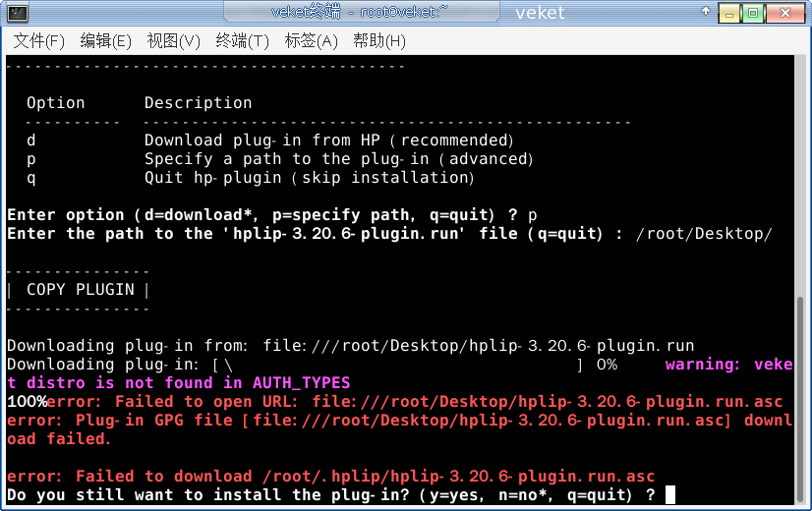Click the cursor after the install plug-in prompt

(x=670, y=494)
